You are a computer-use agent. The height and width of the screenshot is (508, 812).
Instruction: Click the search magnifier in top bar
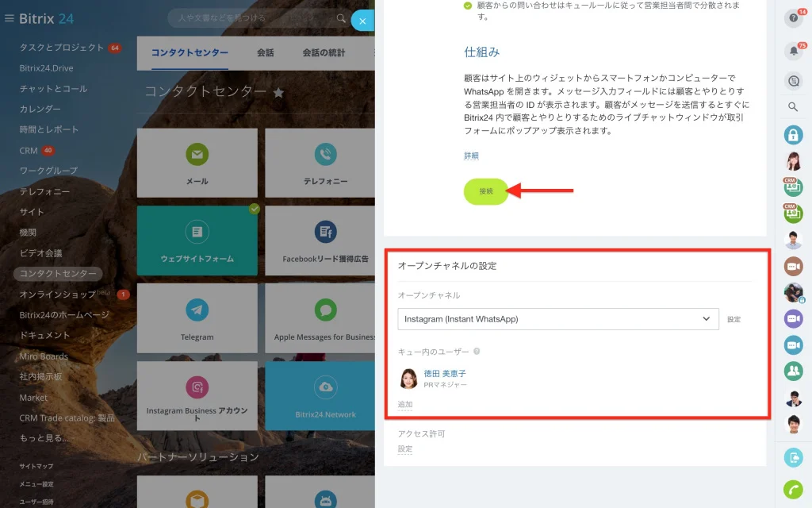(341, 18)
